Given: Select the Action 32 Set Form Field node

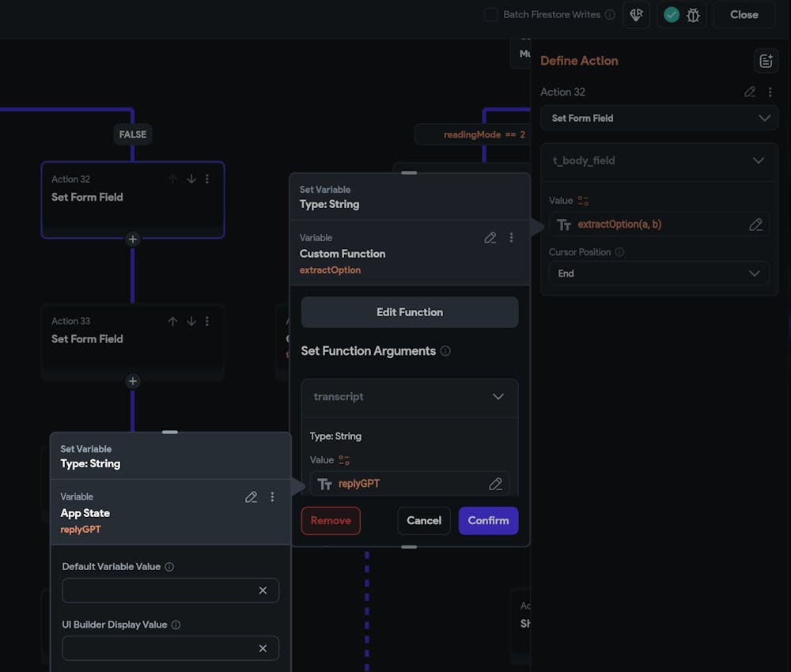Looking at the screenshot, I should tap(133, 200).
